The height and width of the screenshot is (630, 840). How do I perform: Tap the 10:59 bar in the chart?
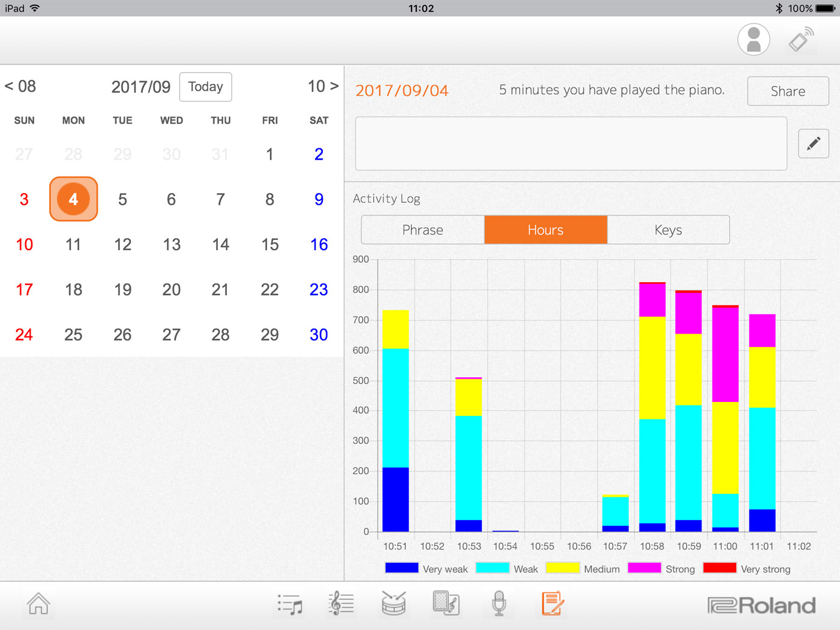[689, 411]
